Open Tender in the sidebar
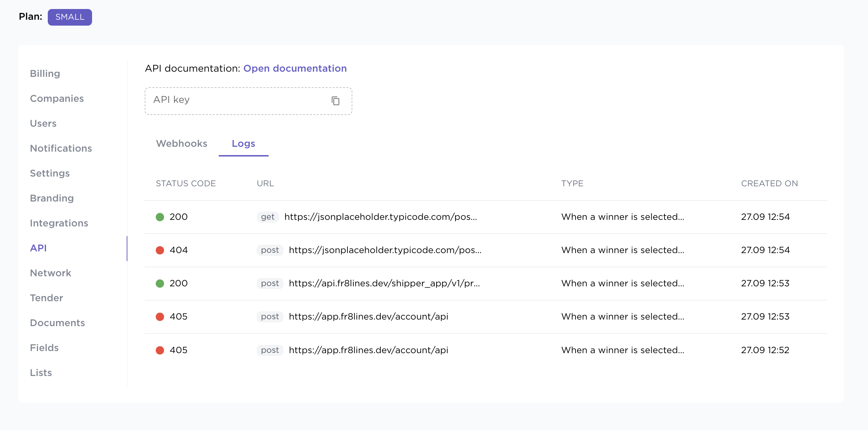Image resolution: width=868 pixels, height=430 pixels. coord(46,298)
